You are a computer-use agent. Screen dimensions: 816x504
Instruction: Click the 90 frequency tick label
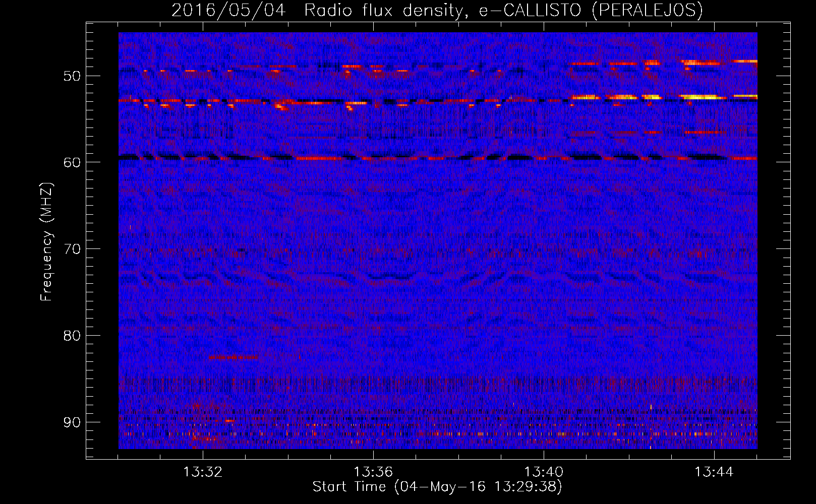(x=72, y=422)
